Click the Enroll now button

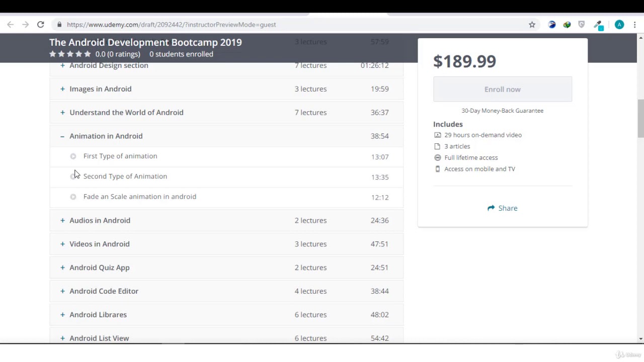pyautogui.click(x=502, y=89)
